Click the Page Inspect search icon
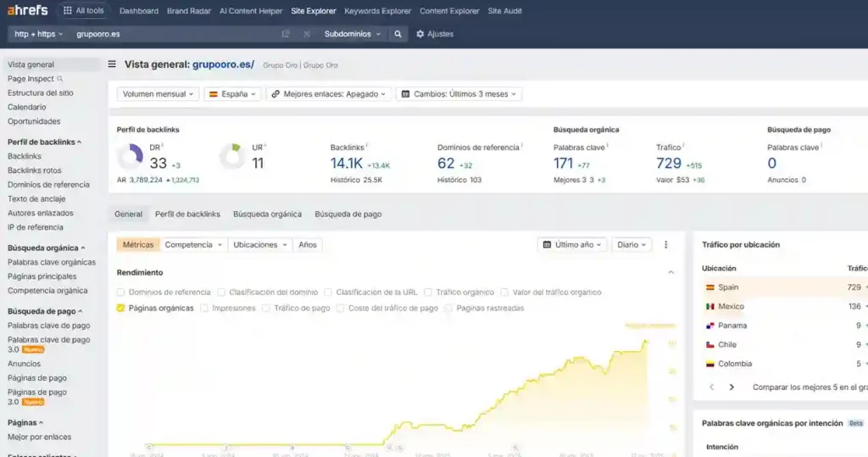The image size is (868, 457). coord(60,79)
